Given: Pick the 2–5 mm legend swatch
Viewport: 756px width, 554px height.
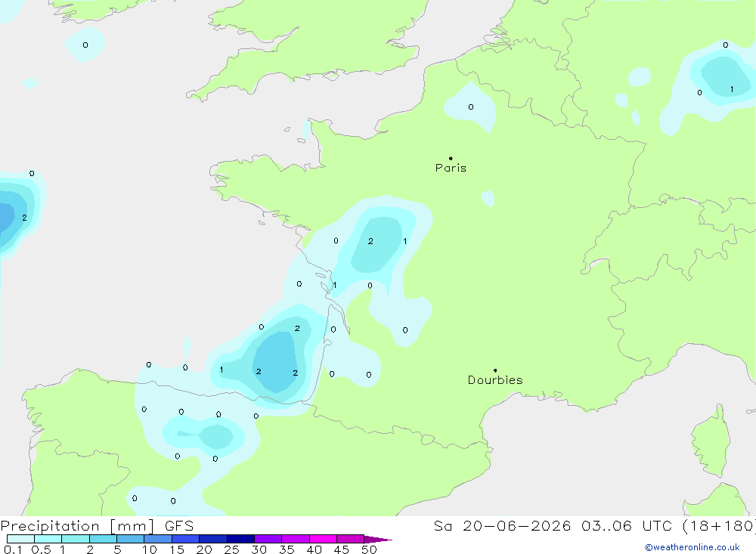Looking at the screenshot, I should [103, 539].
